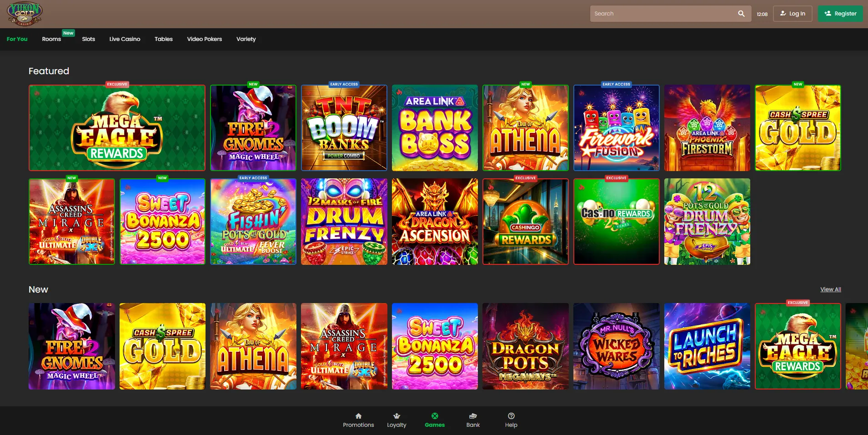868x435 pixels.
Task: Switch to the Live Casino tab
Action: pos(125,39)
